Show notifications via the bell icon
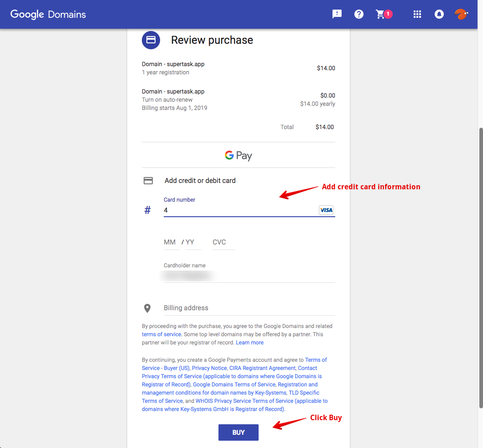 coord(439,14)
